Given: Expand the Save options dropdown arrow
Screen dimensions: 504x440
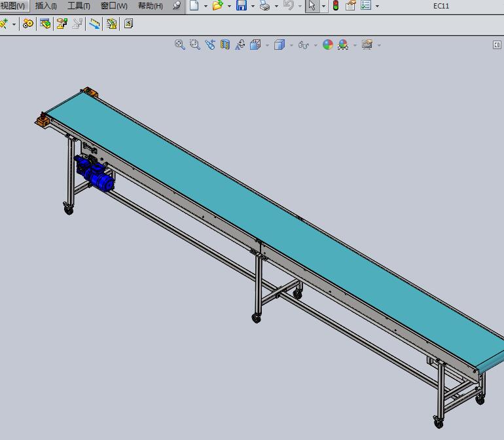Looking at the screenshot, I should (253, 6).
